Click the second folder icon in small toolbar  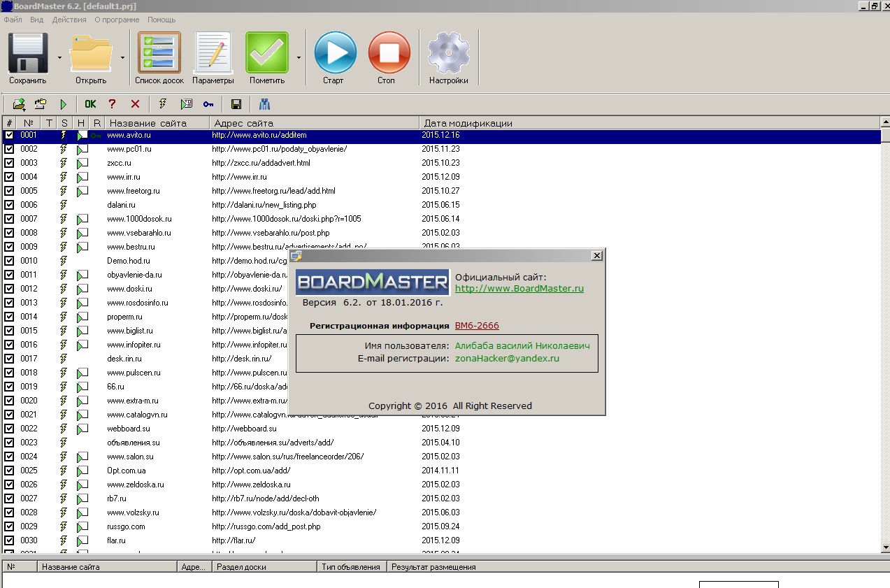click(x=41, y=104)
